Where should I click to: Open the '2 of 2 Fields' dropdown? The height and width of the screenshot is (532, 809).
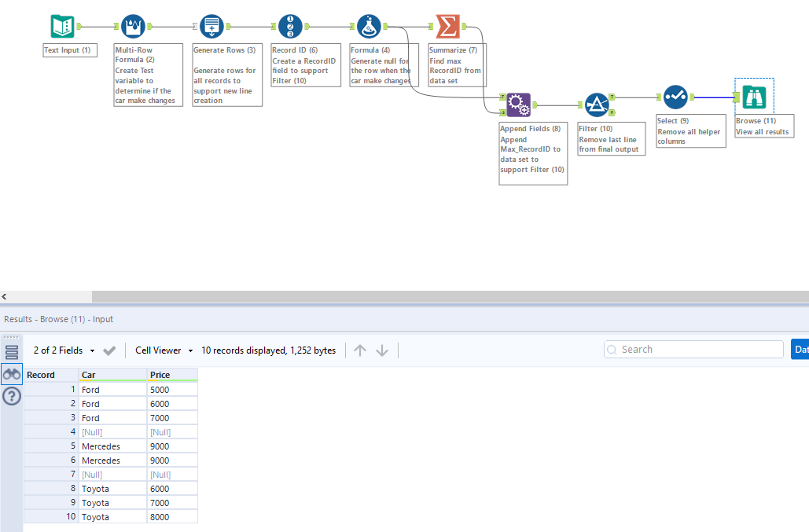point(63,349)
